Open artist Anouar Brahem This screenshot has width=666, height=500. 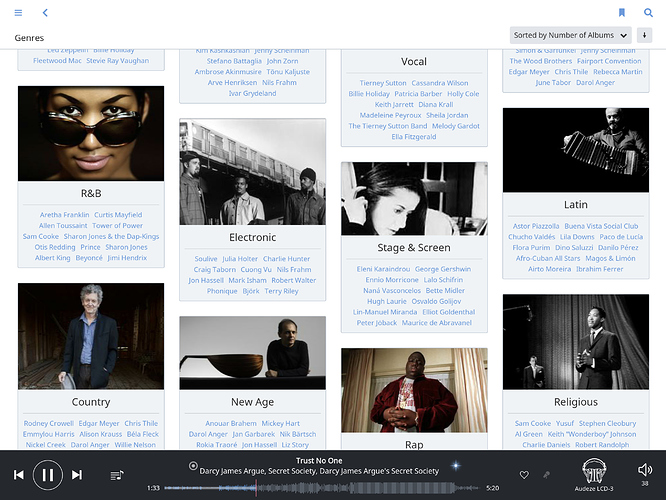click(231, 424)
